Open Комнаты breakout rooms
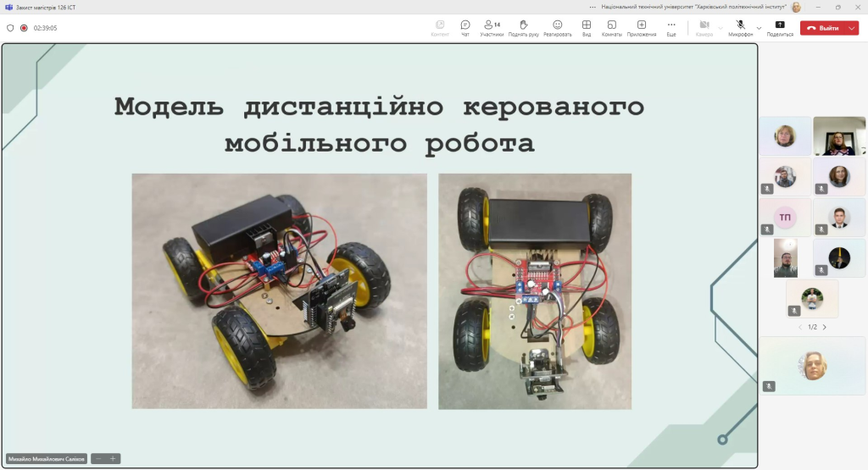868x470 pixels. pyautogui.click(x=612, y=28)
